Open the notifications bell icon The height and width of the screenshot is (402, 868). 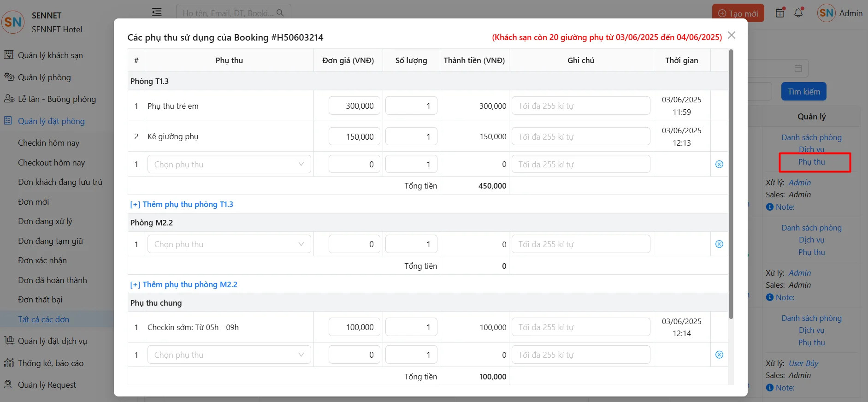(799, 13)
